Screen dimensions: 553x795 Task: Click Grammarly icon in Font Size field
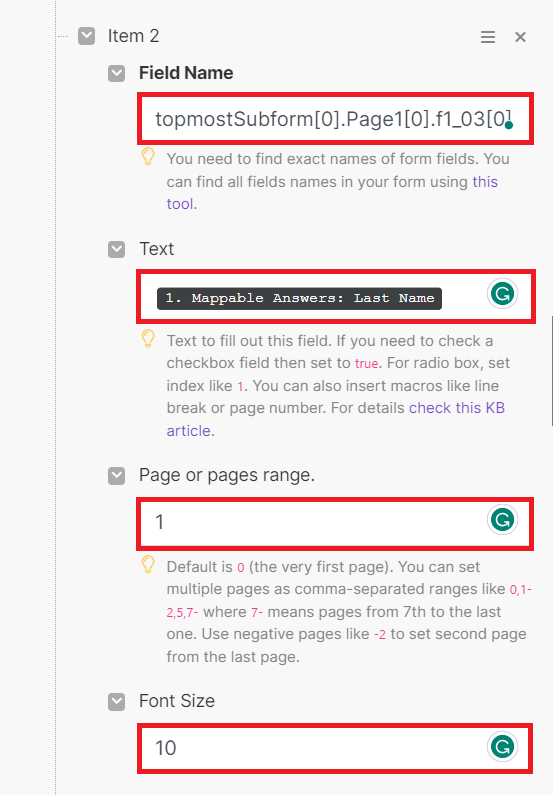tap(502, 746)
